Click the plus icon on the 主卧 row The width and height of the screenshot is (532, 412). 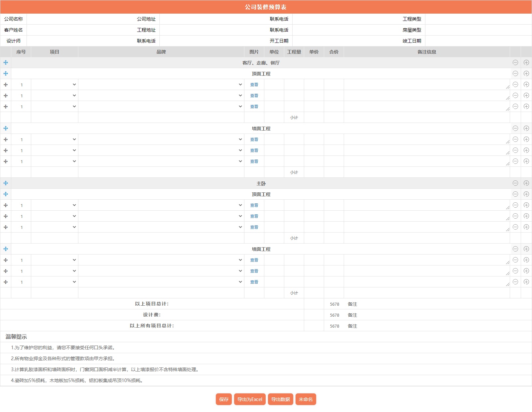click(x=526, y=183)
